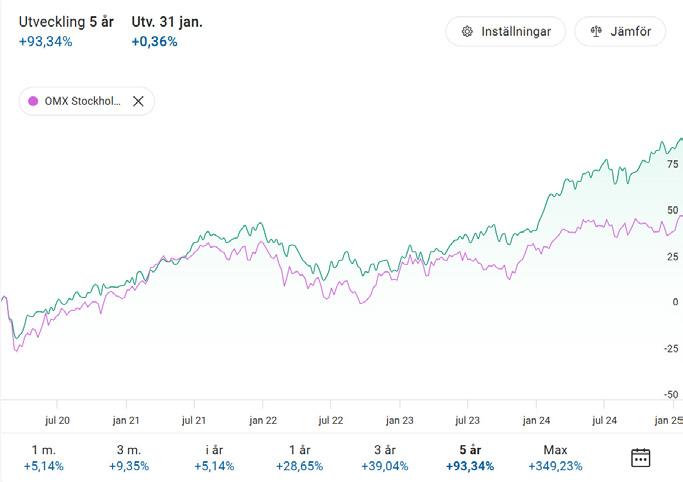Switch to the i år period
The width and height of the screenshot is (683, 482).
[214, 458]
